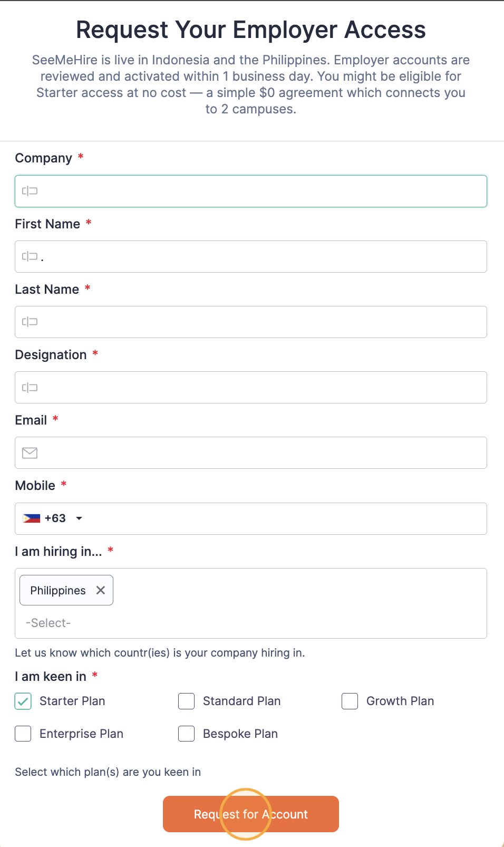This screenshot has width=504, height=847.
Task: Click inside the Last Name text box
Action: 258,322
